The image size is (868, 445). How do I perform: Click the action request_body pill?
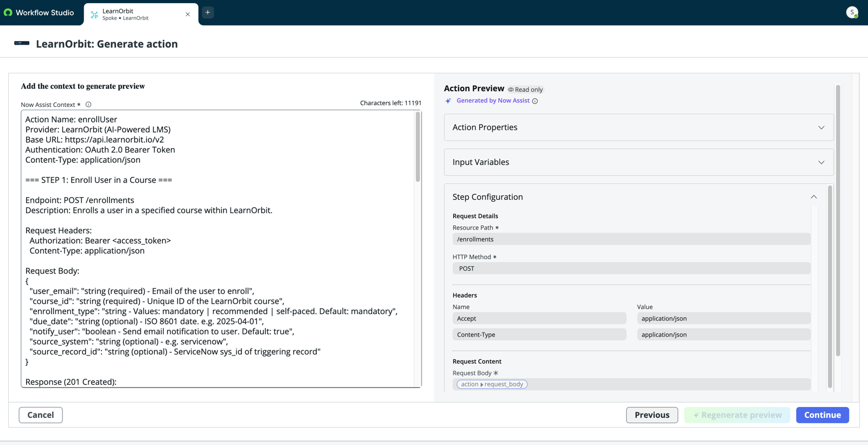coord(492,384)
